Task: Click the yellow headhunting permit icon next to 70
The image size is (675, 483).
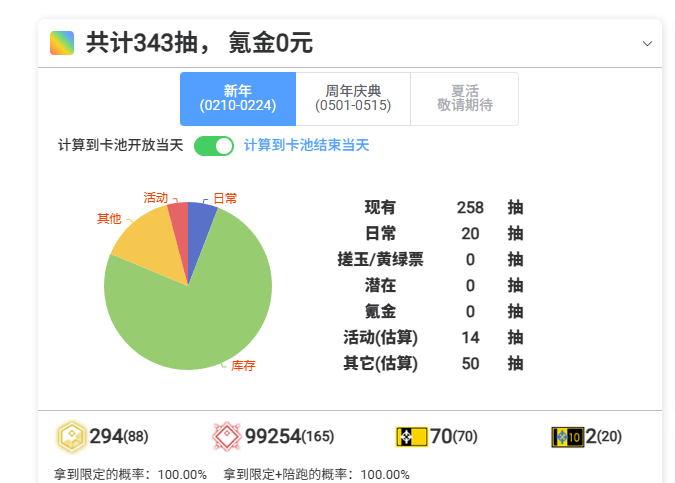Action: pyautogui.click(x=411, y=436)
